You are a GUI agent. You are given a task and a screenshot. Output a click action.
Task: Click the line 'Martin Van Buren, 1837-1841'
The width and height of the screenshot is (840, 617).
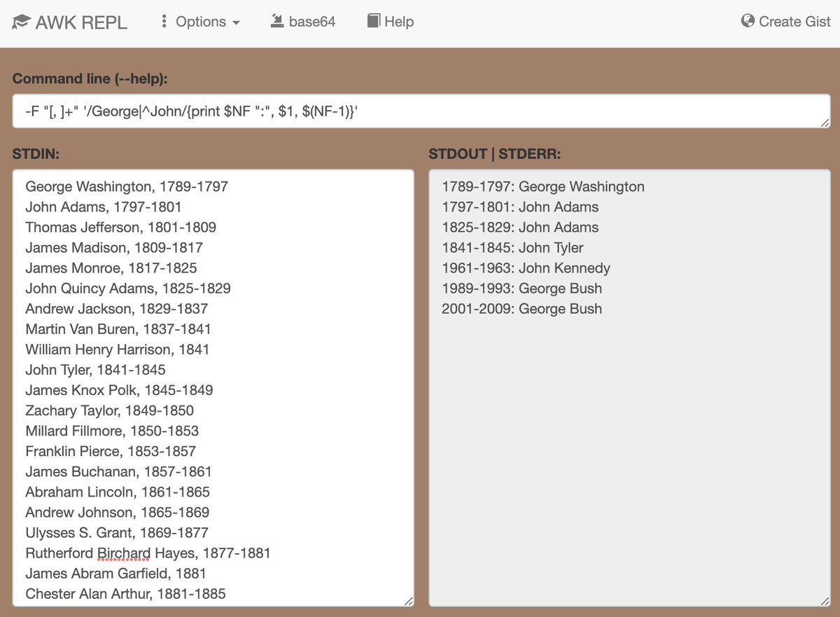coord(118,328)
